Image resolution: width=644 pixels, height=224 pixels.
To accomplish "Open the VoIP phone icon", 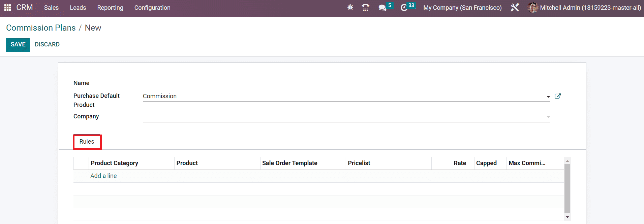I will (365, 7).
